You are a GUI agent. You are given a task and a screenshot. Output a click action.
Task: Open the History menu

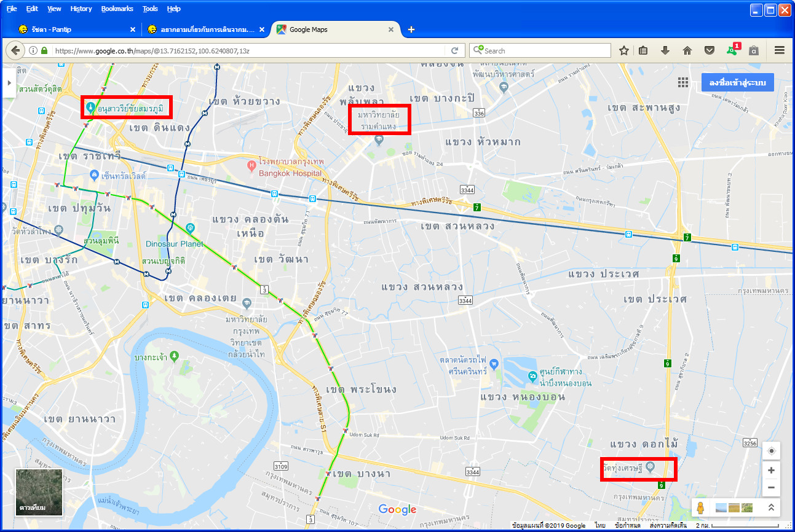(x=81, y=9)
